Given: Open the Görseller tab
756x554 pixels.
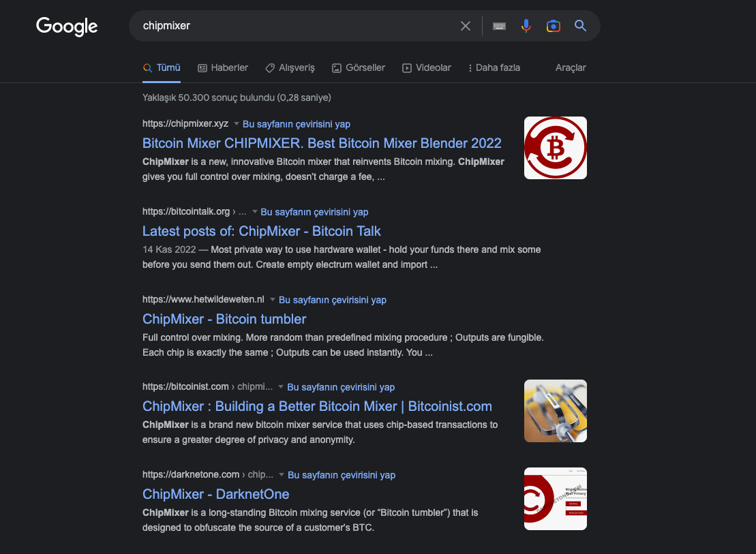Looking at the screenshot, I should tap(359, 68).
